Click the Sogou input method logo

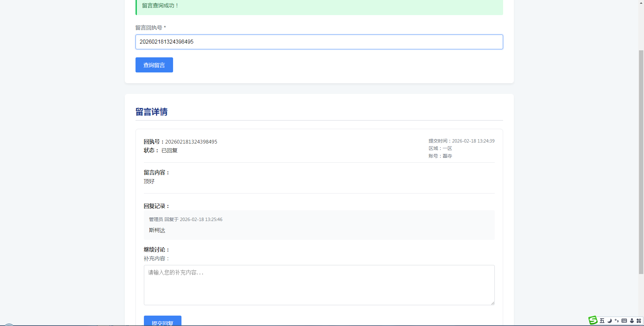coord(593,321)
